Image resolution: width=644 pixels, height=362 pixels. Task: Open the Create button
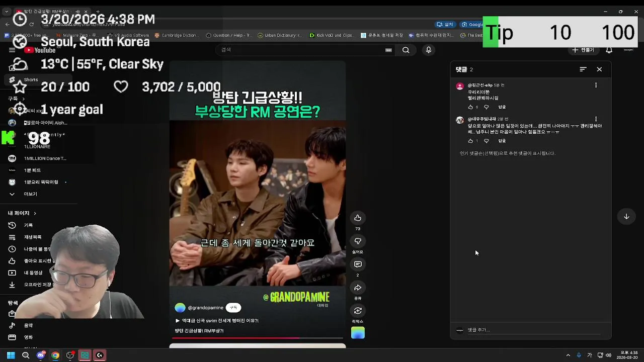583,50
